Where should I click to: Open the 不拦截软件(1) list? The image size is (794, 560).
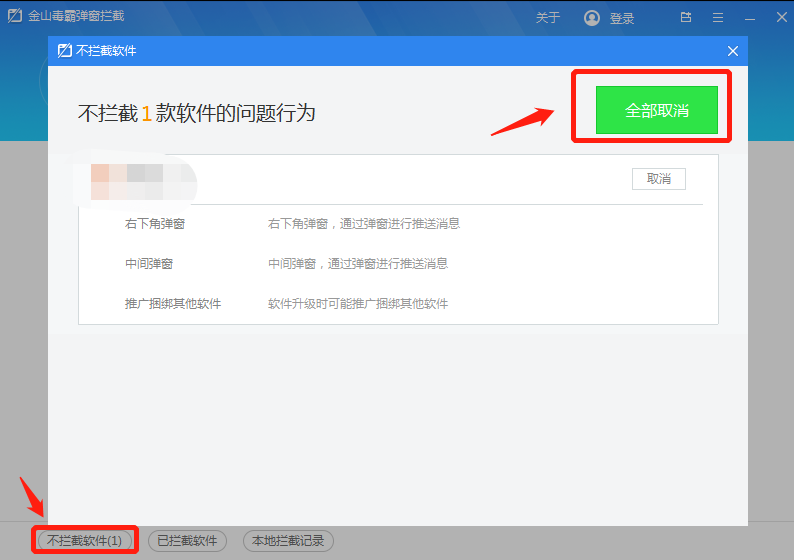pyautogui.click(x=85, y=540)
